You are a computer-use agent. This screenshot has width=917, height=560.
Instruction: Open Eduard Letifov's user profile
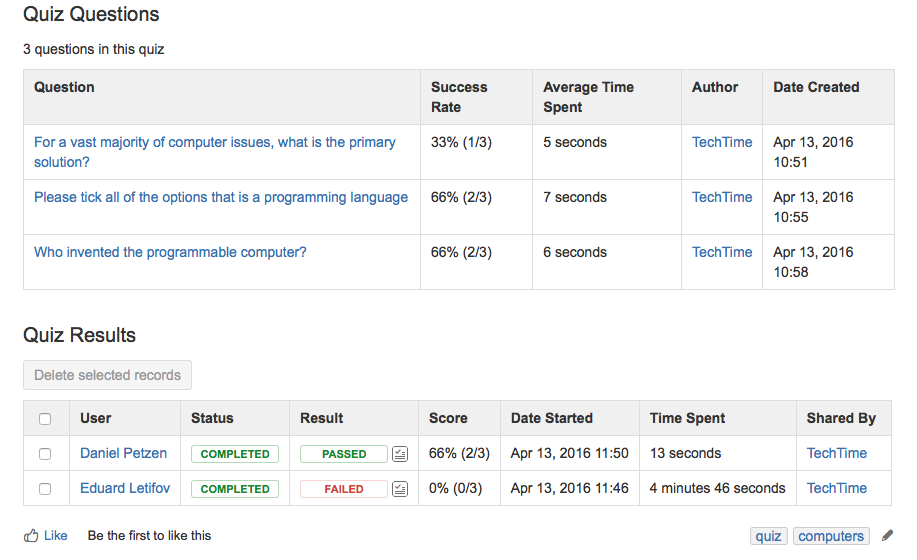123,488
